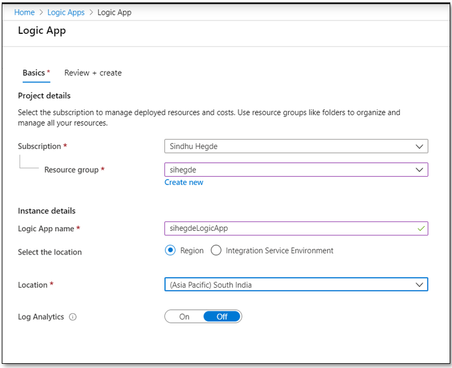The height and width of the screenshot is (368, 452).
Task: Go to Home via breadcrumb
Action: pos(24,12)
